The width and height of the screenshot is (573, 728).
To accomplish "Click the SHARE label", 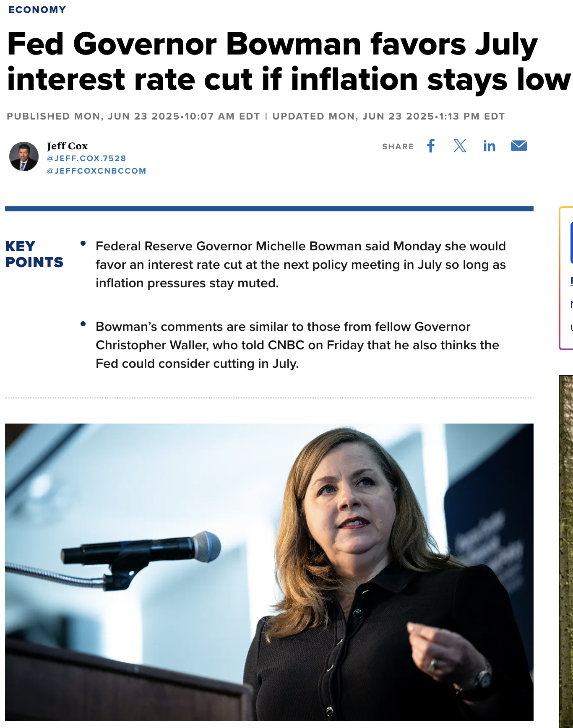I will click(398, 146).
